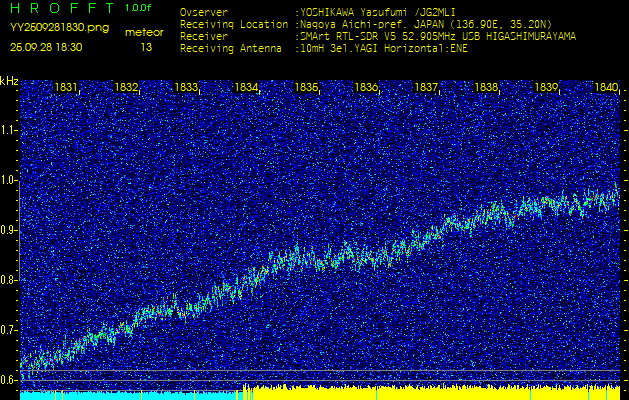Click the 1835 time marker
This screenshot has height=400, width=629.
click(x=307, y=88)
